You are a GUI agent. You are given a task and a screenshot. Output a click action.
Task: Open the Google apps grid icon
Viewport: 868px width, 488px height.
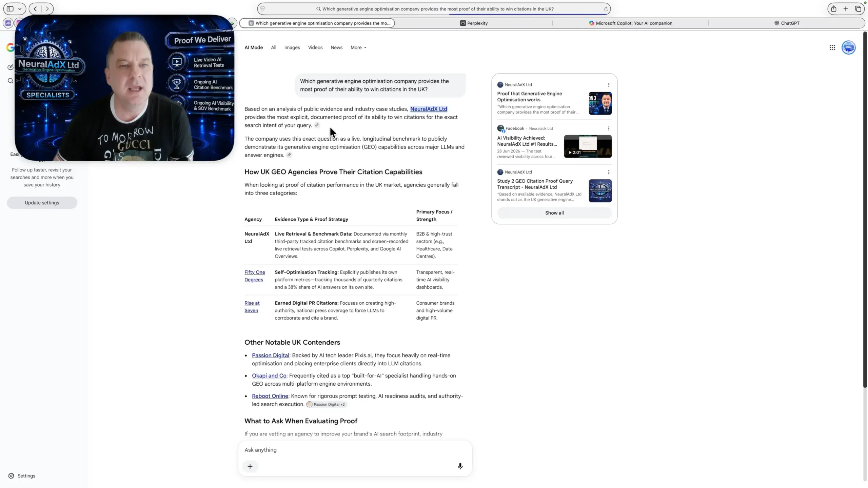832,47
